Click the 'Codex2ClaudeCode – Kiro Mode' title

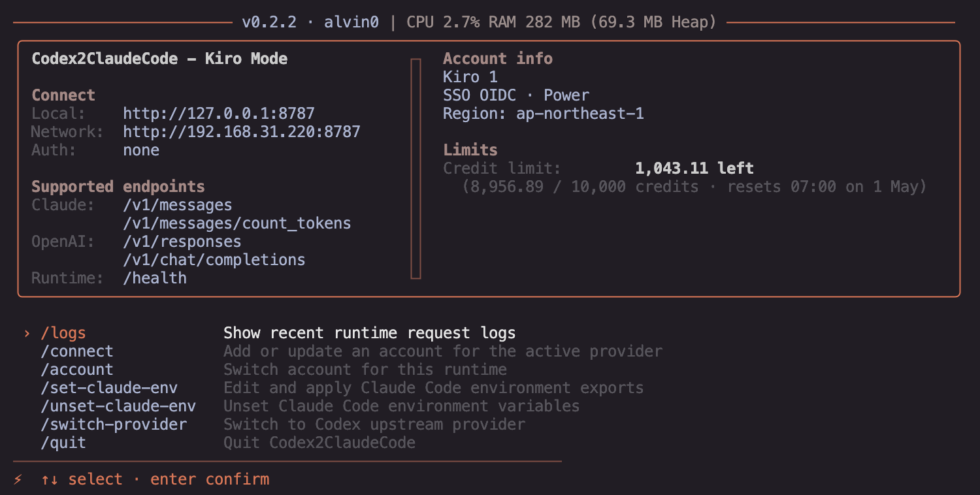[x=159, y=59]
